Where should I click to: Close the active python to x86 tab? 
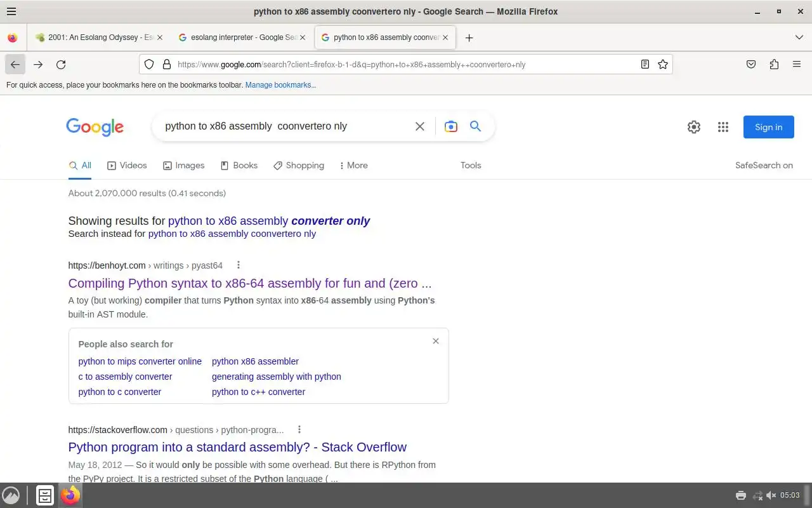(x=445, y=37)
